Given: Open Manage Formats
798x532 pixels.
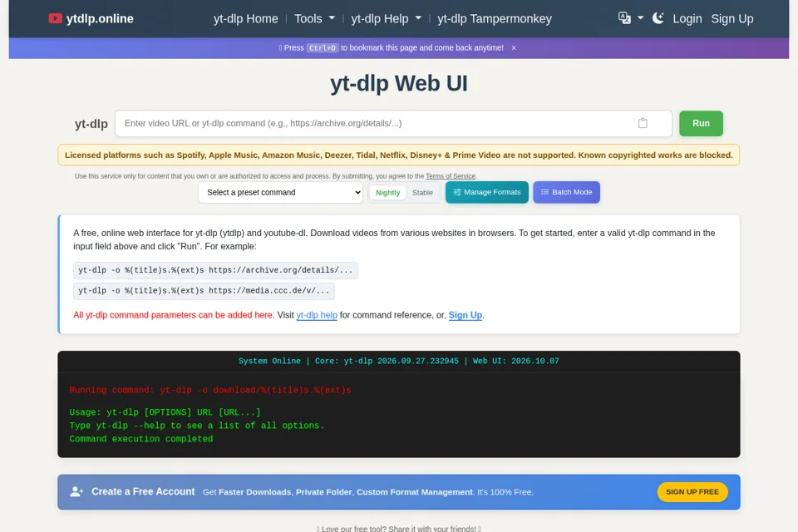Looking at the screenshot, I should (487, 193).
